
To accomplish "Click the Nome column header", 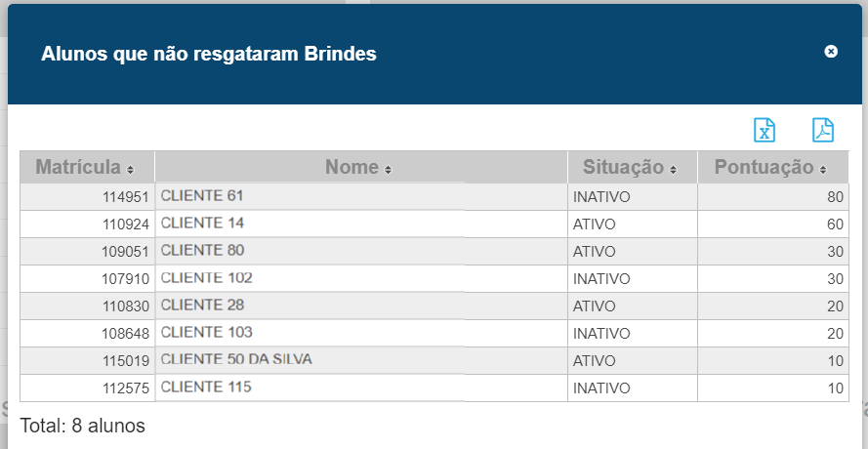I will [x=351, y=167].
